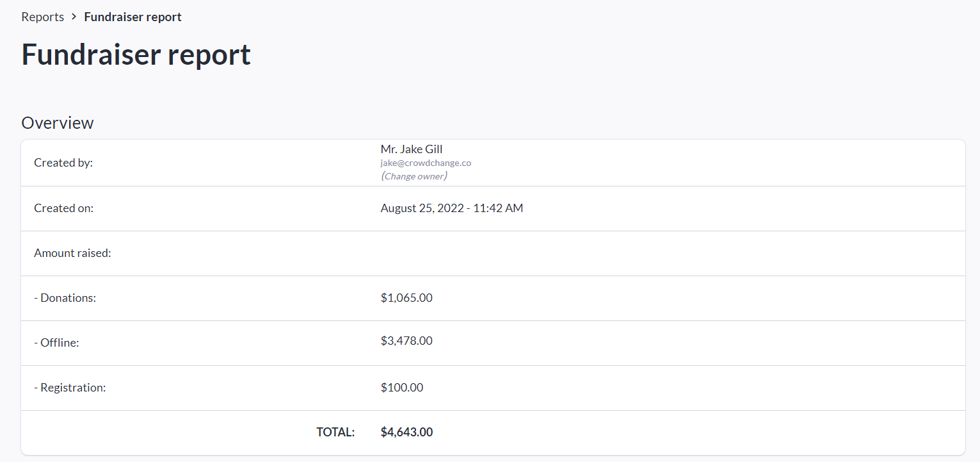Click the Created on row label

coord(63,208)
